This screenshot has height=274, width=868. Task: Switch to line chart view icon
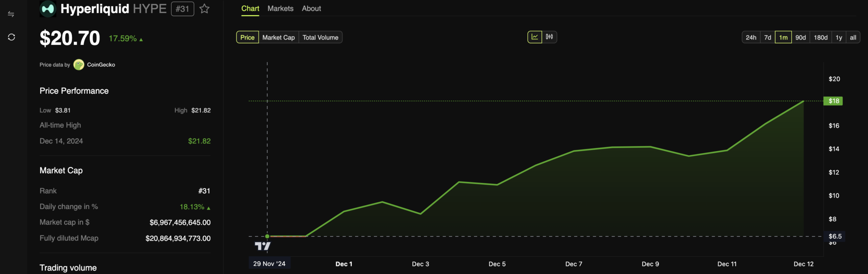click(534, 37)
